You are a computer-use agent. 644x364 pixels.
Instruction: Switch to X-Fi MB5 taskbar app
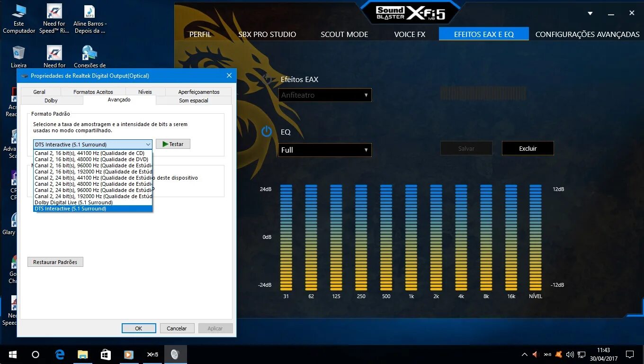pos(152,355)
